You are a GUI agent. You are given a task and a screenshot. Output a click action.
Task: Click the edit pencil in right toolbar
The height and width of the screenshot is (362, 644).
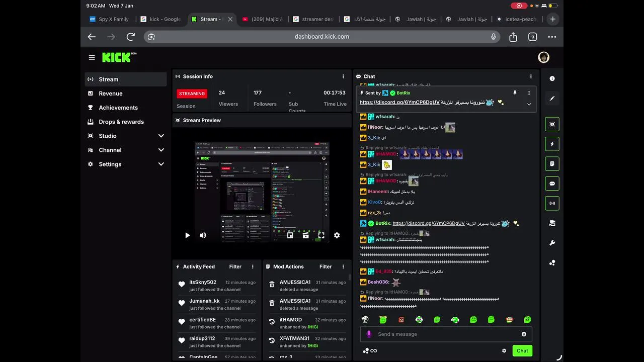pos(552,99)
